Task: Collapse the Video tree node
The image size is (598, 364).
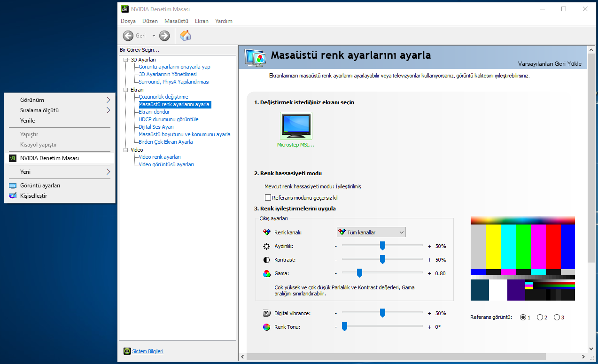Action: (x=125, y=150)
